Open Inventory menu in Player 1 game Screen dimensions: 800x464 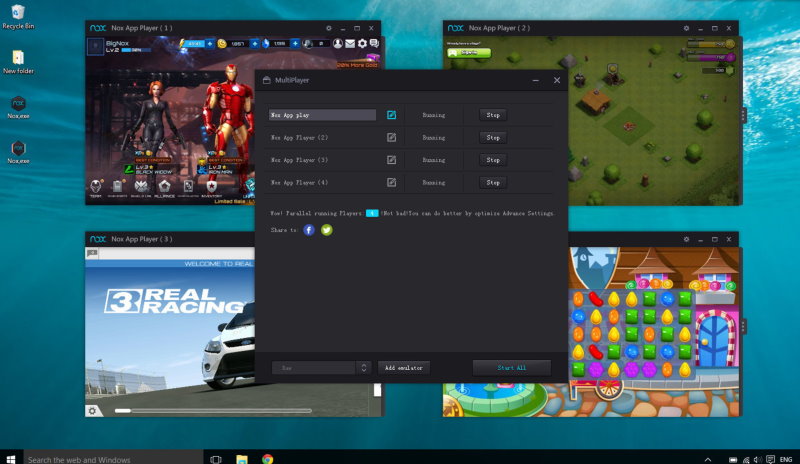point(211,188)
